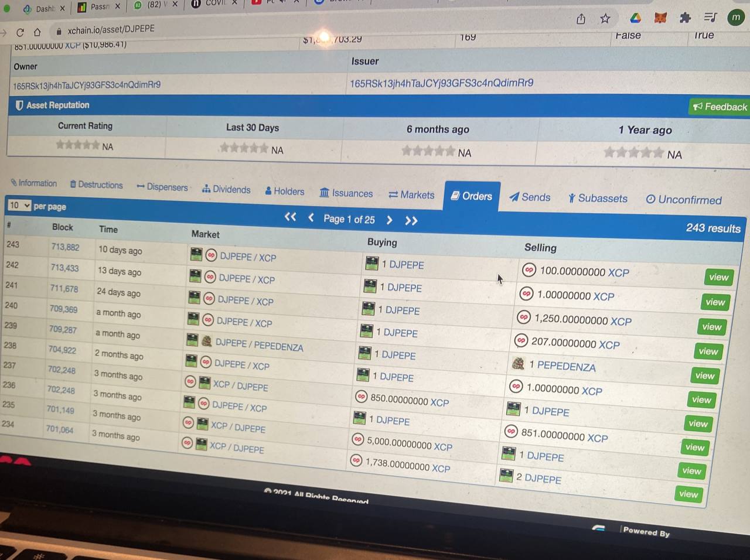Click the XCP coin icon beside 850.00000000 XCP

[x=362, y=397]
